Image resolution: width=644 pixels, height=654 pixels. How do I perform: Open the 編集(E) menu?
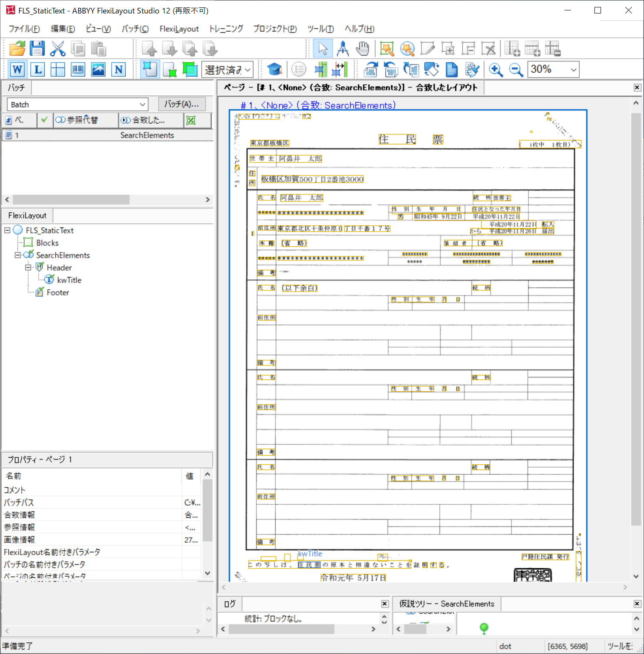click(63, 29)
